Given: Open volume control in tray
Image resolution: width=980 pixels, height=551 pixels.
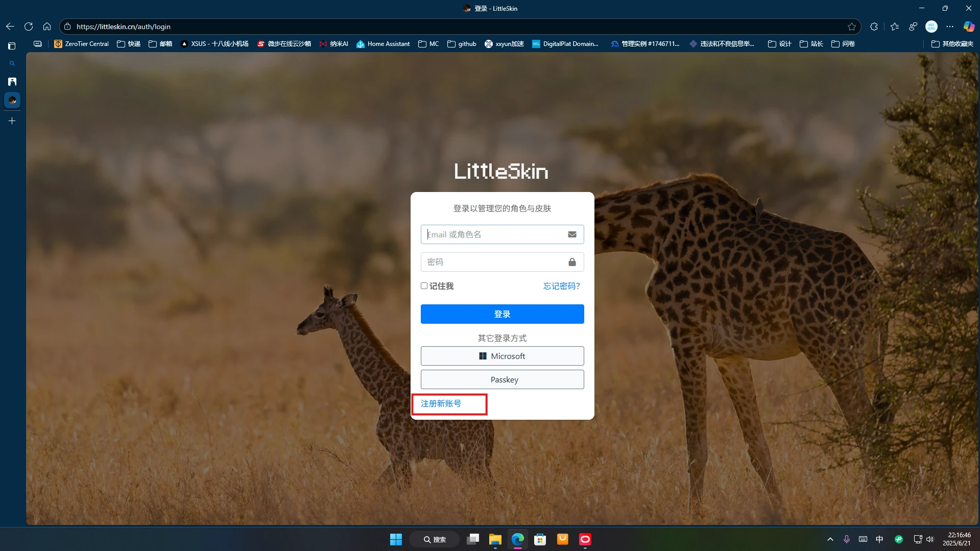Looking at the screenshot, I should (x=930, y=539).
